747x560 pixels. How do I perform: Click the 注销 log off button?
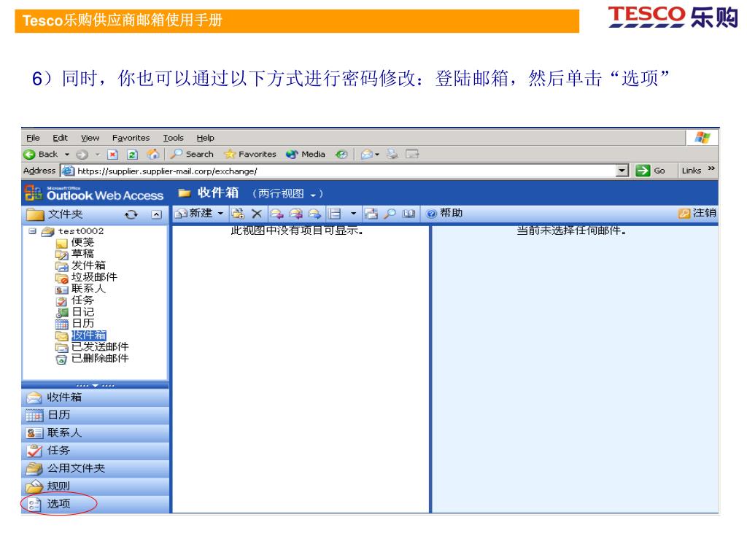pyautogui.click(x=697, y=214)
